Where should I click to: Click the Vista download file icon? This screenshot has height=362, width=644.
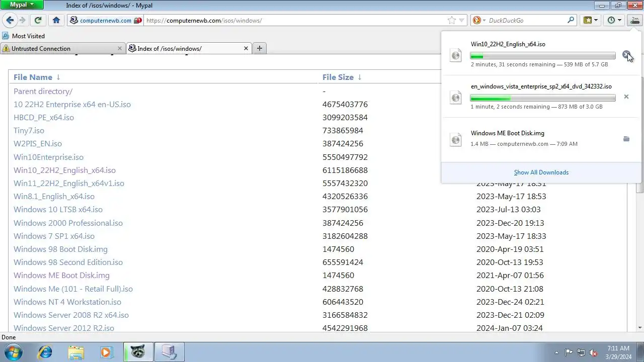coord(456,97)
